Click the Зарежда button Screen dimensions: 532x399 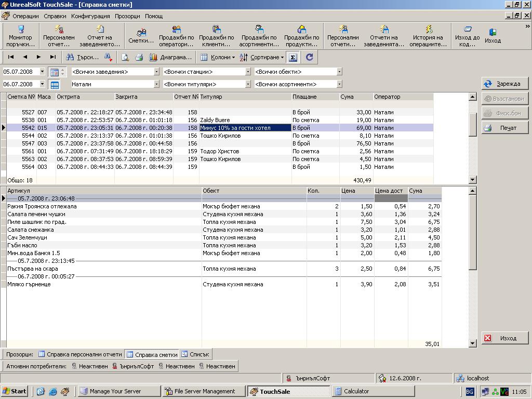[505, 84]
